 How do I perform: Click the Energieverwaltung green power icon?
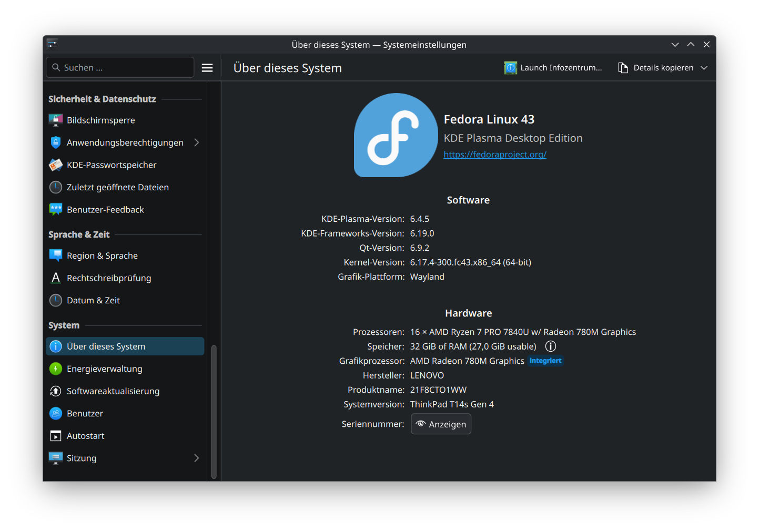[x=56, y=369]
